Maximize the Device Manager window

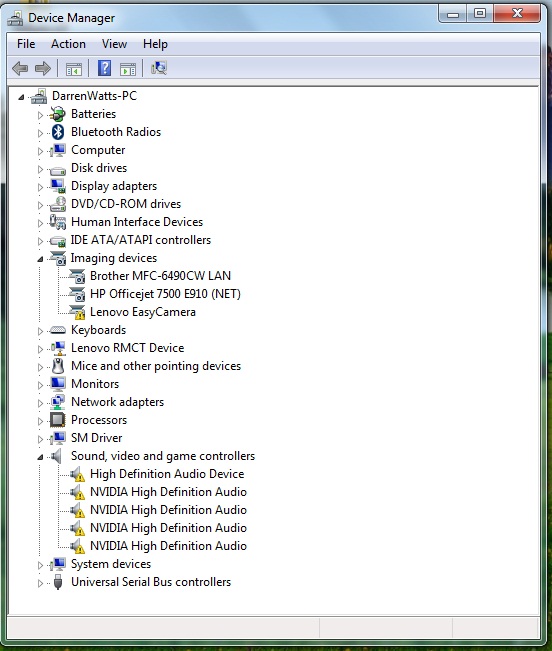(480, 14)
